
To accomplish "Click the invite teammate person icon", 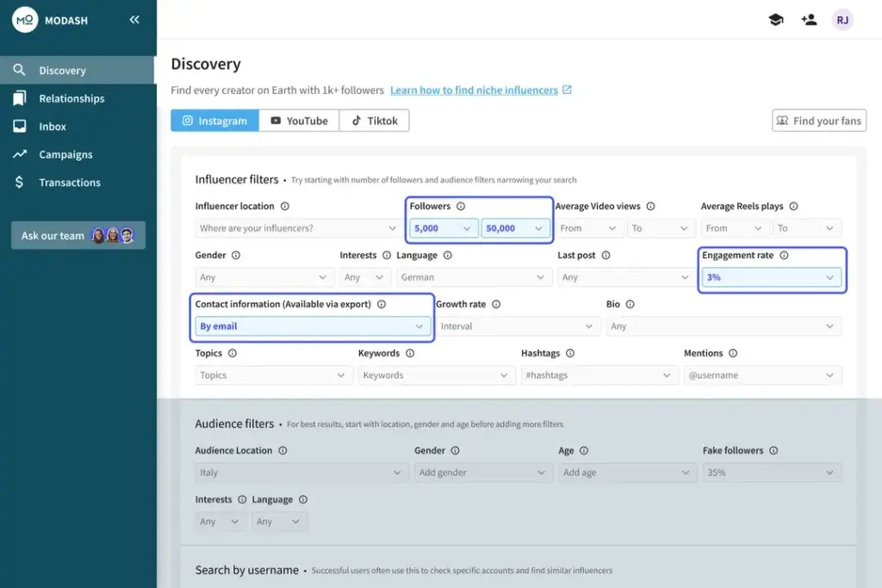I will pos(809,19).
